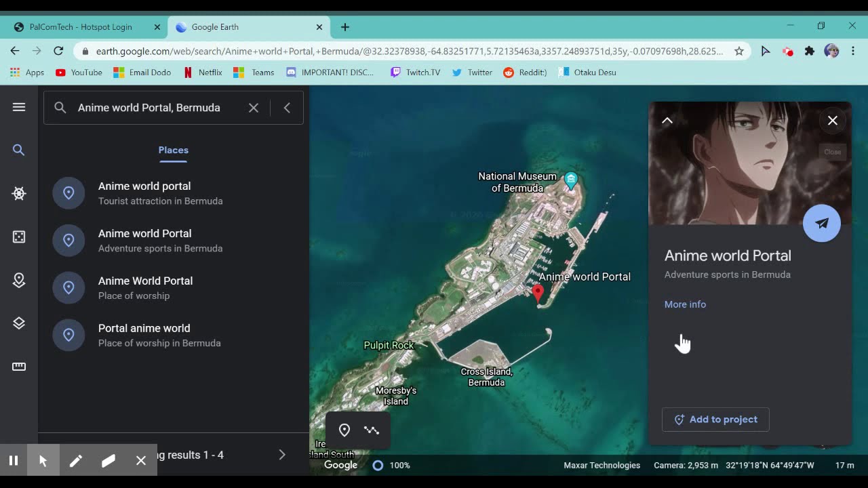Click Add to project button
This screenshot has width=868, height=488.
tap(715, 420)
